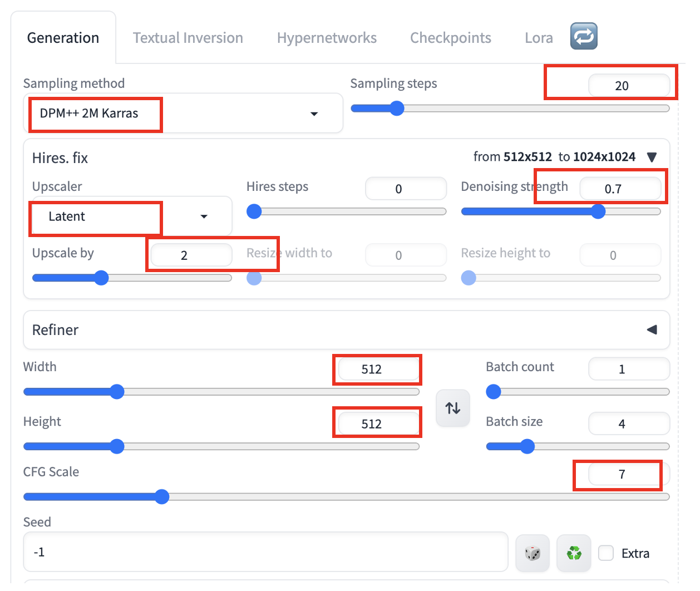The width and height of the screenshot is (700, 591).
Task: Open the Lora tab
Action: [538, 37]
